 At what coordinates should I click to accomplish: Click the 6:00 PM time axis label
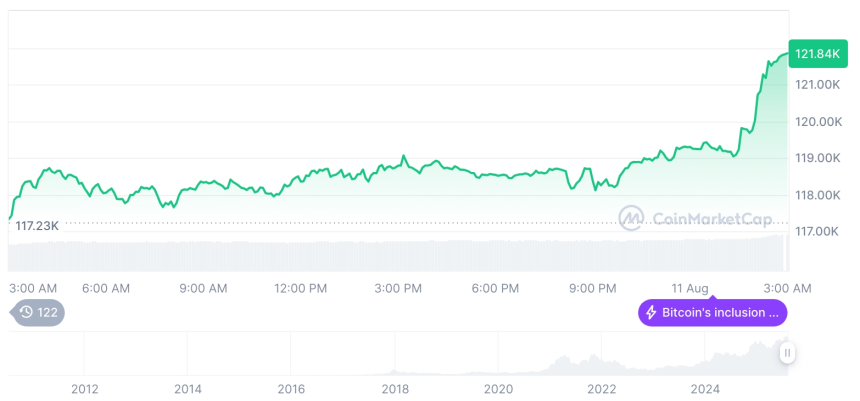coord(495,288)
